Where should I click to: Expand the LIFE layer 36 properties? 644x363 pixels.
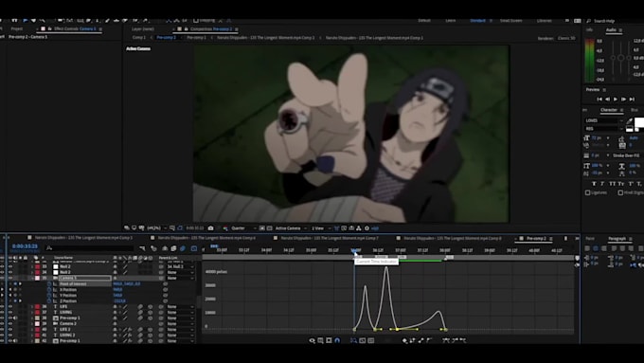click(32, 307)
